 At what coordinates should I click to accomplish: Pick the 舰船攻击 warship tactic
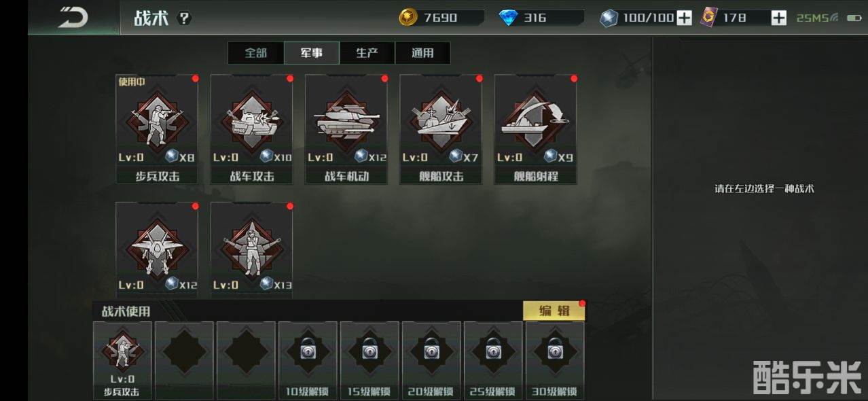click(441, 129)
